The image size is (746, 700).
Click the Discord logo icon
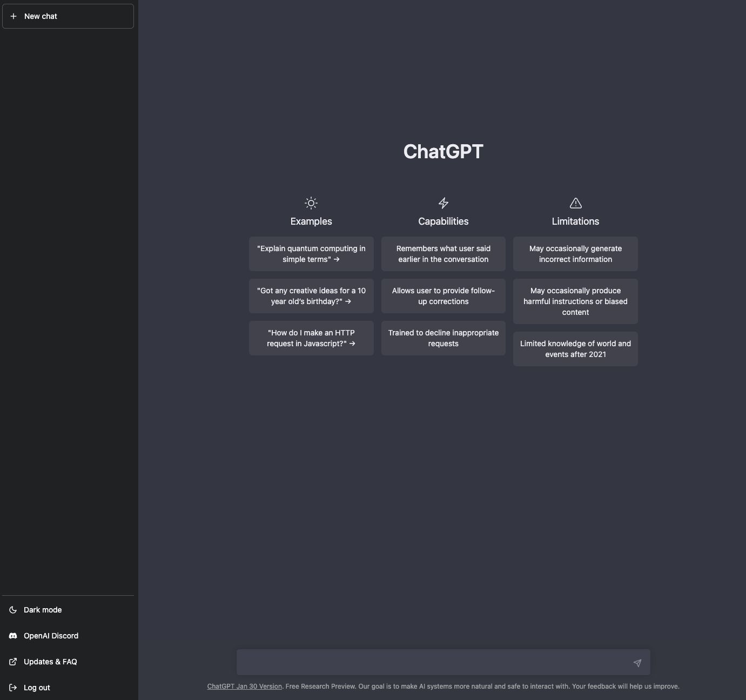pyautogui.click(x=13, y=636)
